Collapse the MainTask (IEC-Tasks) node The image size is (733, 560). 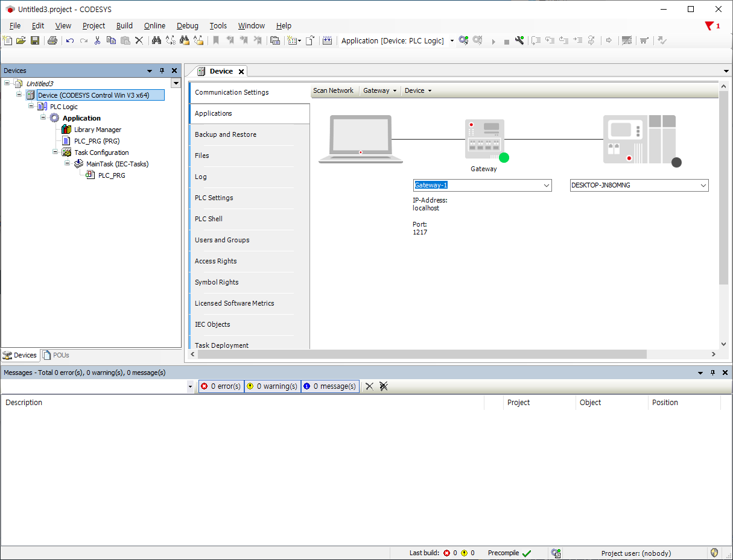pyautogui.click(x=68, y=163)
